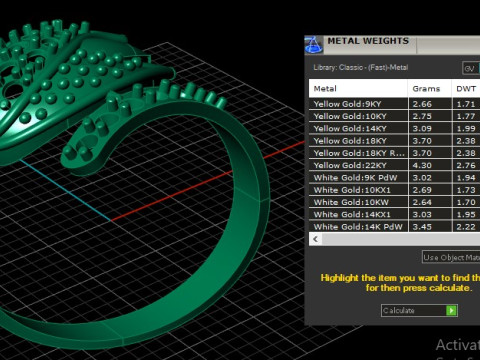Select the Yellow Gold:22KY row
Screen dimensions: 480x360
coord(394,165)
